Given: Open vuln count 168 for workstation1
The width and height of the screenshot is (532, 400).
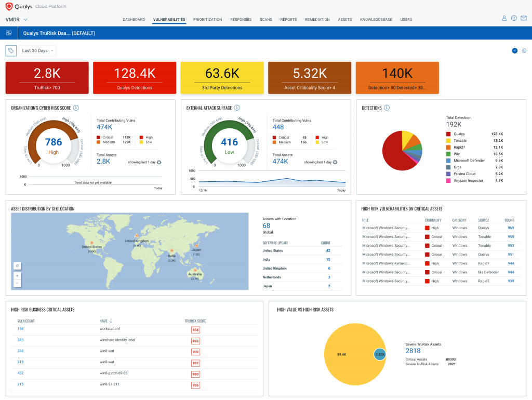Looking at the screenshot, I should [x=20, y=329].
